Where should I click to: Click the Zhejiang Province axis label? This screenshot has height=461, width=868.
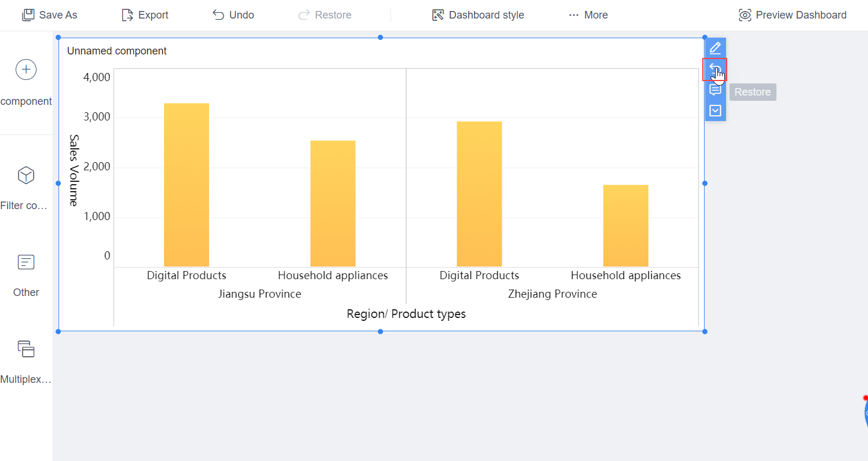[553, 294]
